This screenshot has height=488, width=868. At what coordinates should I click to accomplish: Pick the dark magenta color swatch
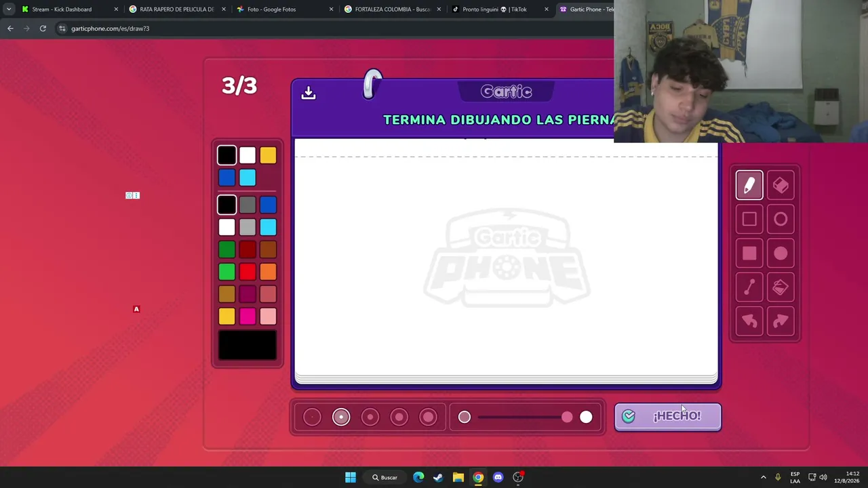click(x=248, y=294)
